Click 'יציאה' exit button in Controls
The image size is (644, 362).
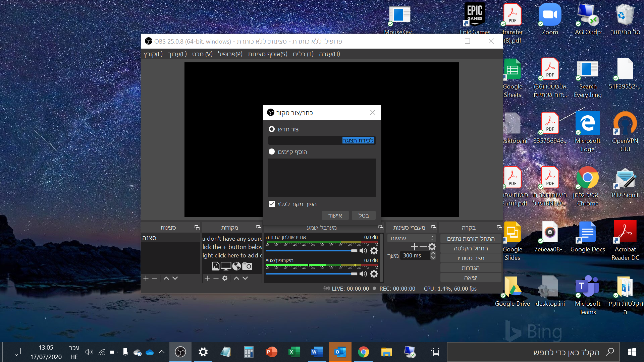click(471, 277)
